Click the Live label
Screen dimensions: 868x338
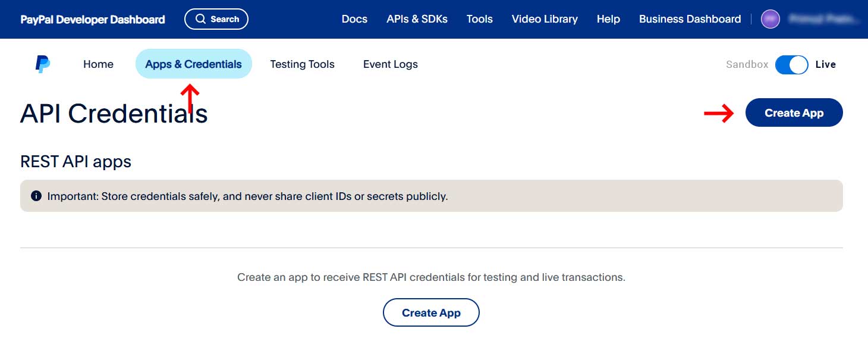click(x=826, y=64)
